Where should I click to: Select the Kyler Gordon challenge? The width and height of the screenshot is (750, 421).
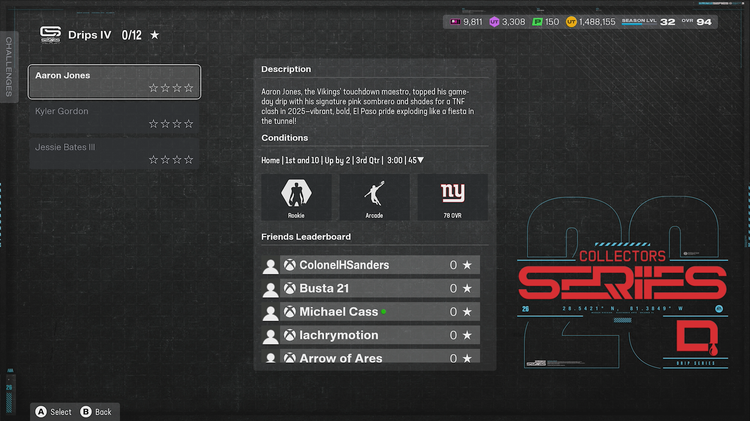114,118
